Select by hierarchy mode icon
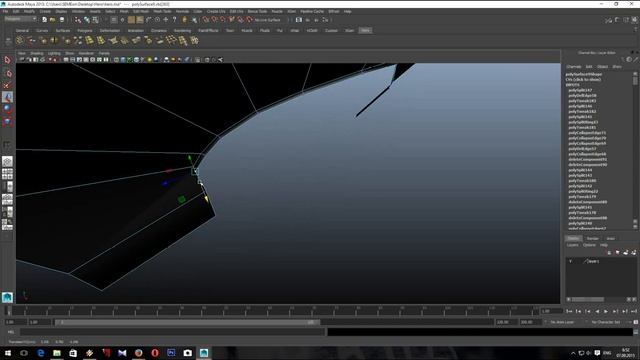 (78, 20)
